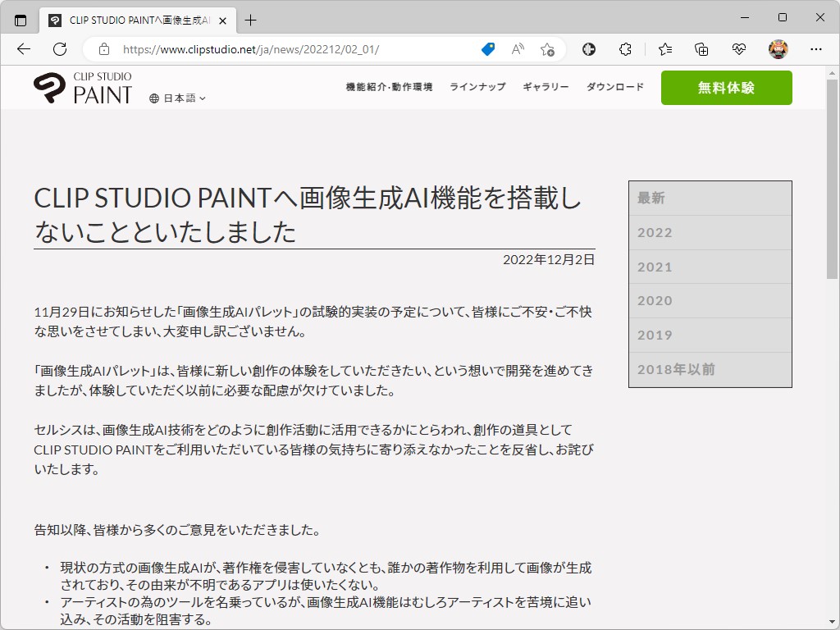
Task: Open the ダウンロード menu item
Action: [x=615, y=87]
